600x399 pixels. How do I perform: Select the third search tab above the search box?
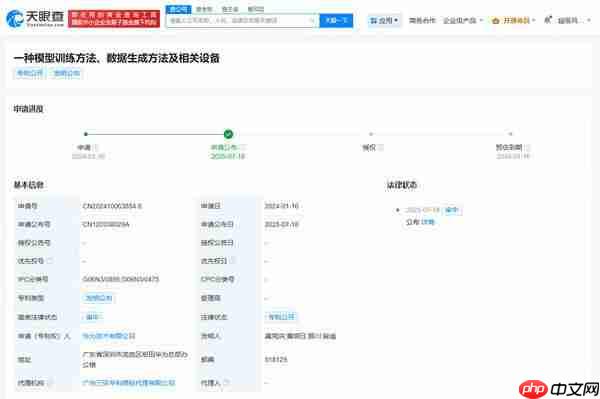point(230,9)
